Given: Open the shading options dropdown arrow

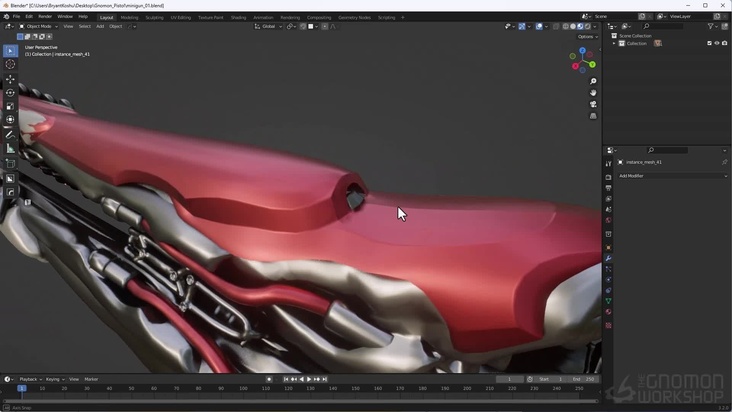Looking at the screenshot, I should click(x=594, y=27).
